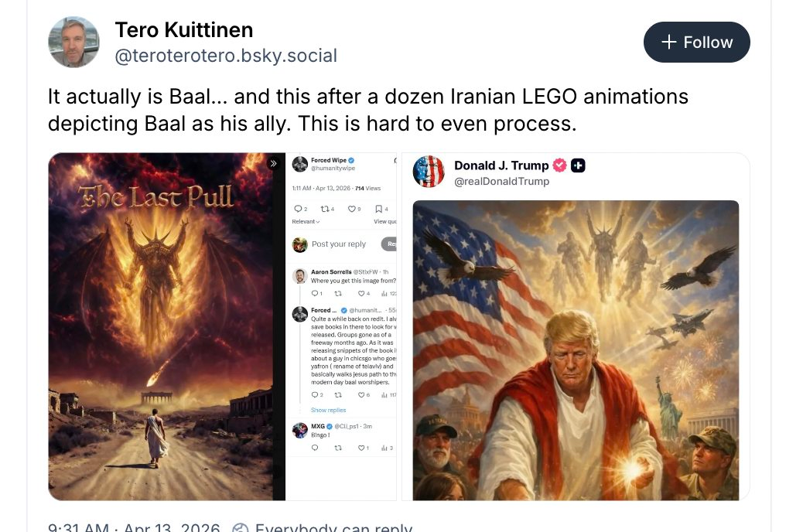
Task: Click the reply icon on Aaron Sorrells' comment
Action: [x=316, y=292]
